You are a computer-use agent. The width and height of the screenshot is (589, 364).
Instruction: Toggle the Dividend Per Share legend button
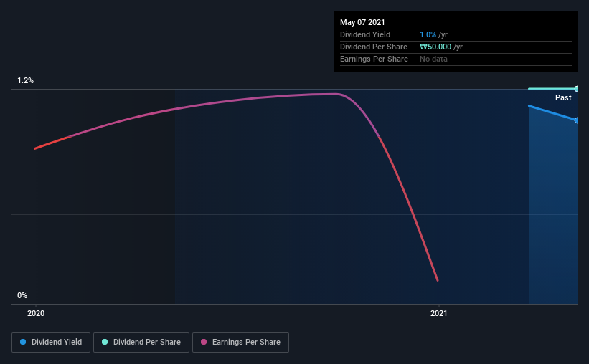(x=141, y=343)
